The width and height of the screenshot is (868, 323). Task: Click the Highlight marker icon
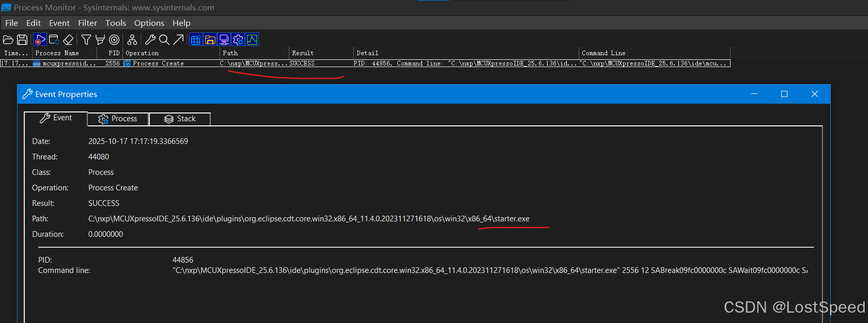coord(100,40)
